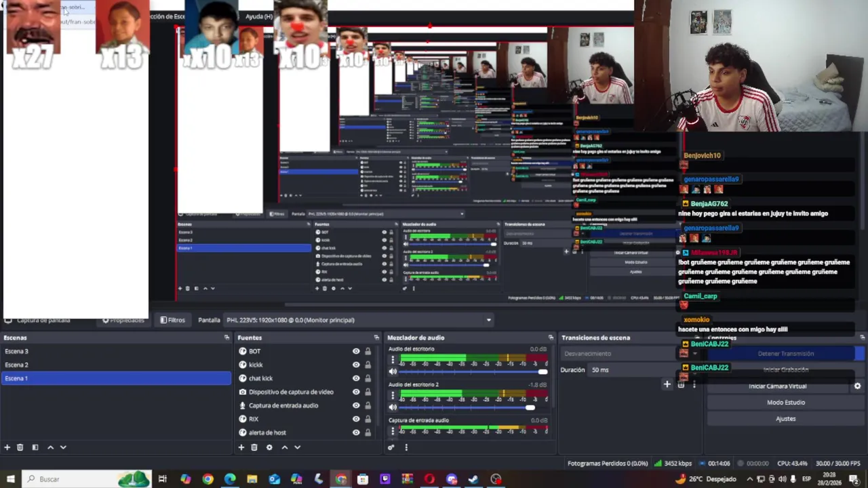Show hidden system tray icons chevron
This screenshot has height=488, width=868.
749,479
